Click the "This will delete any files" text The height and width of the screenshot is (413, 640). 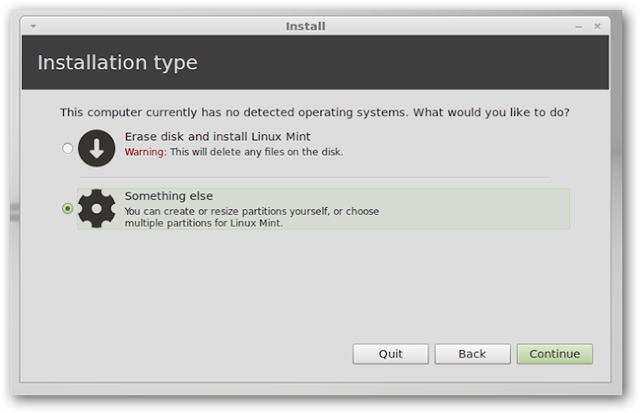point(227,152)
